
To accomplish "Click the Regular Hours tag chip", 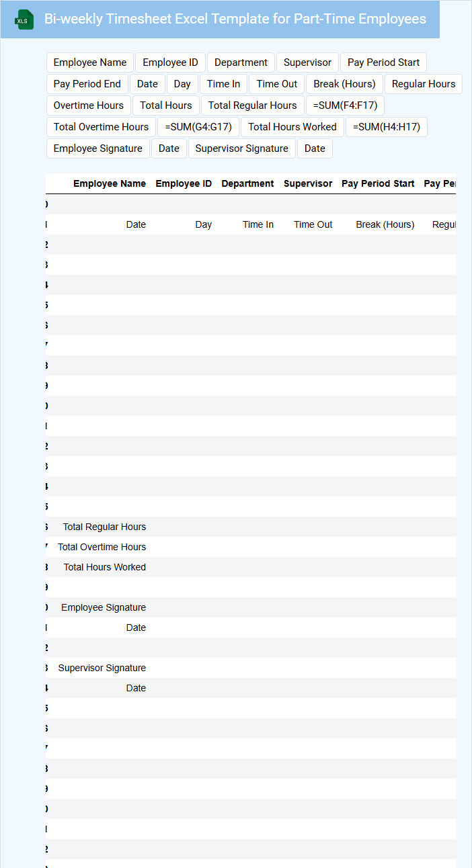I will point(424,84).
